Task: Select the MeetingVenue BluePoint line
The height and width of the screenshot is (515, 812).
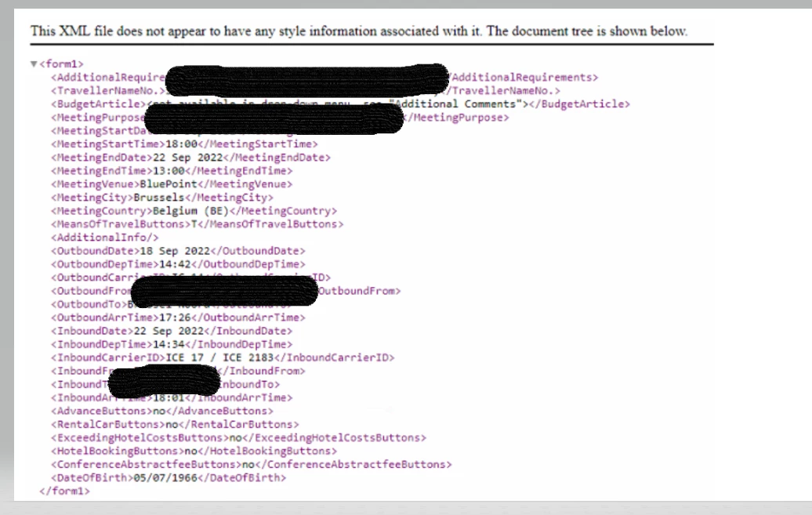Action: tap(172, 184)
